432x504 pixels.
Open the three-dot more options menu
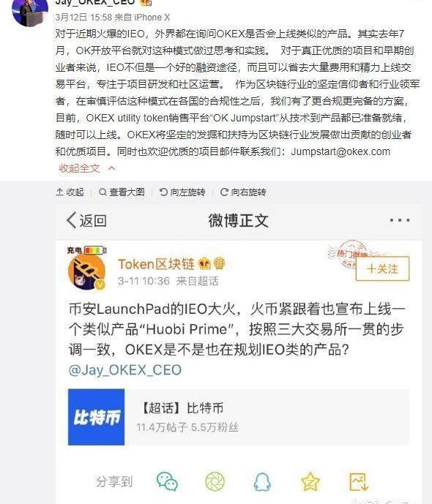[x=400, y=220]
